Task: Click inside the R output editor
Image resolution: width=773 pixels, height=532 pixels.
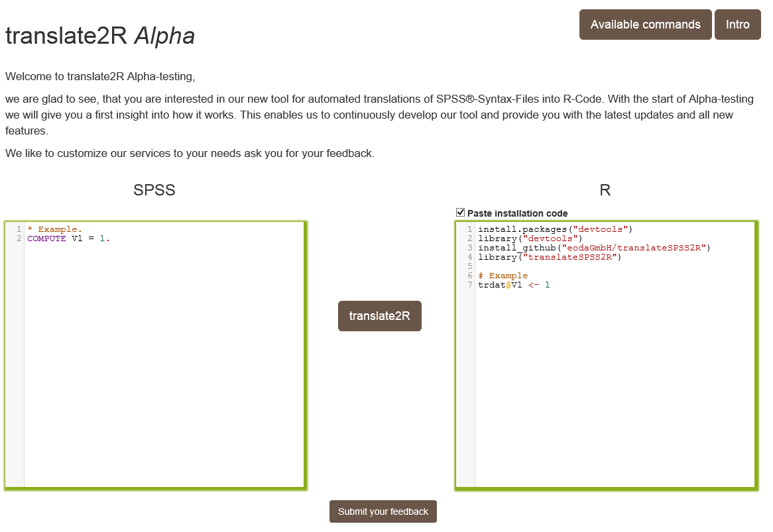Action: tap(607, 354)
